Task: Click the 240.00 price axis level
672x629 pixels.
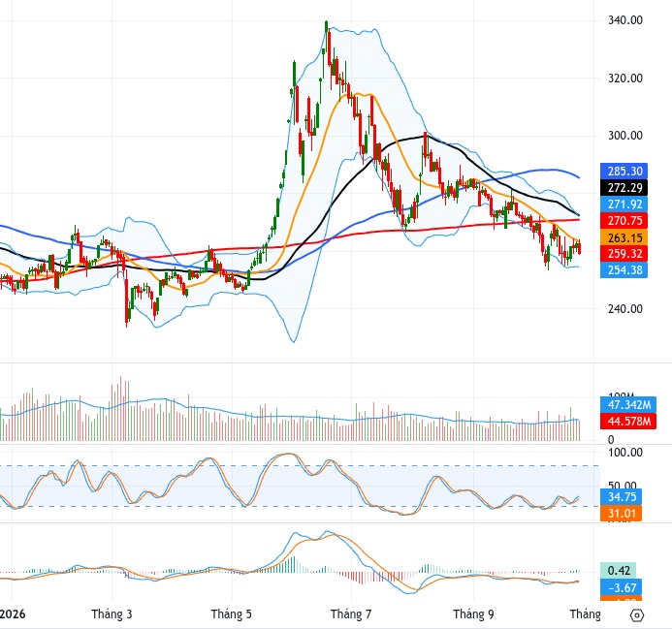Action: click(x=625, y=309)
